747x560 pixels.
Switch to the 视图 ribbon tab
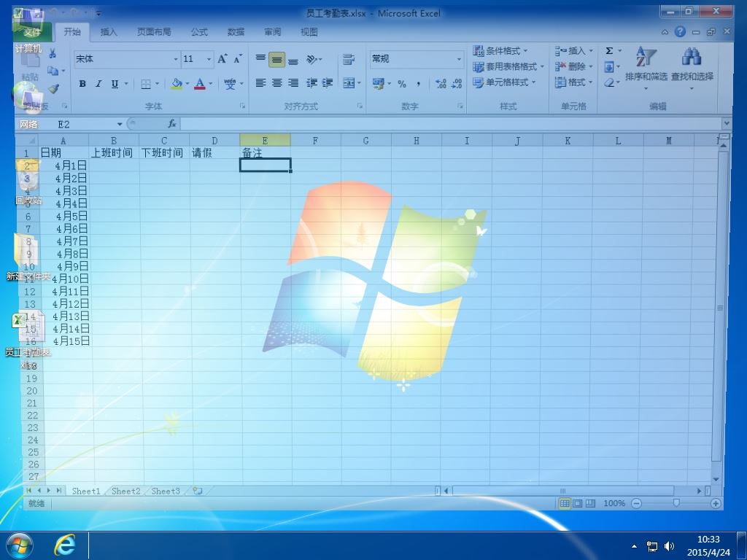[309, 32]
